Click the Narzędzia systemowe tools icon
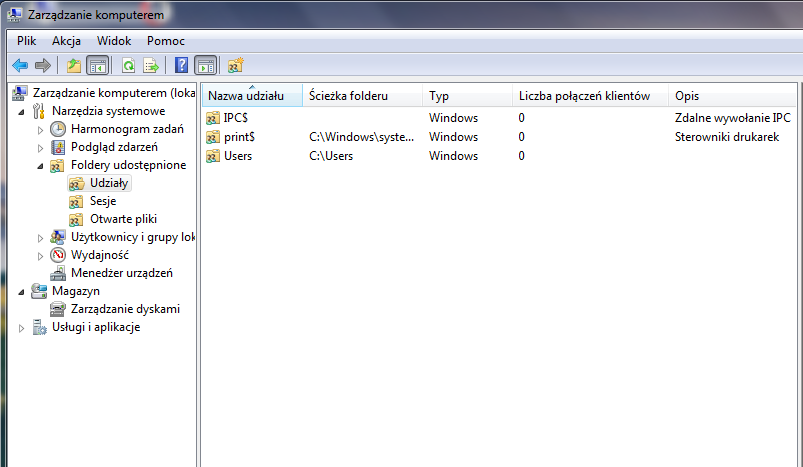 click(x=39, y=111)
